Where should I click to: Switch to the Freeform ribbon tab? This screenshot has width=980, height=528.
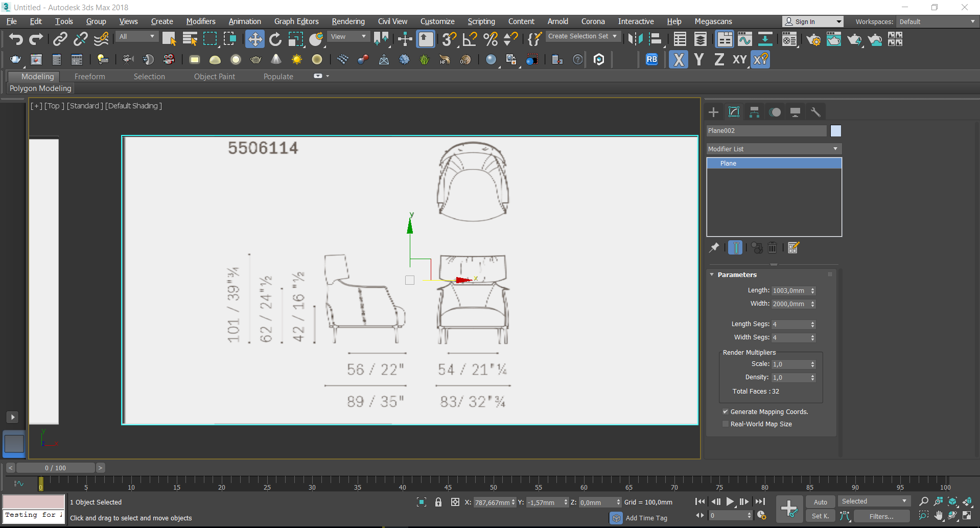89,77
